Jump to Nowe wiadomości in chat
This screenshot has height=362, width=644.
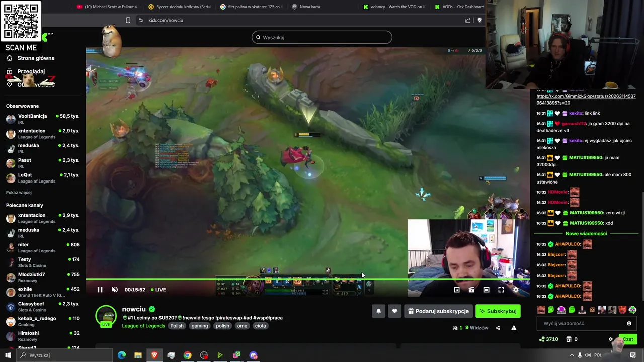click(586, 233)
